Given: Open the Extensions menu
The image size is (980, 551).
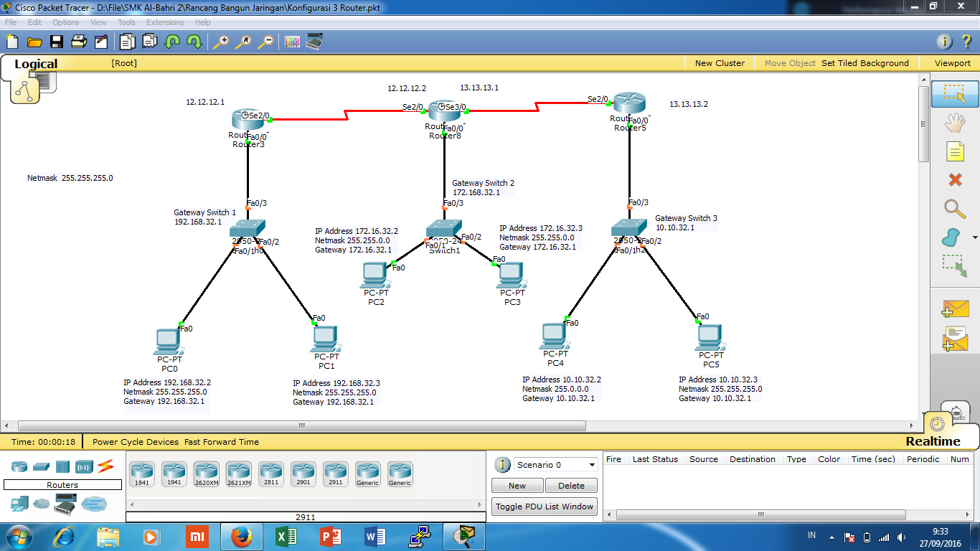Looking at the screenshot, I should 165,22.
